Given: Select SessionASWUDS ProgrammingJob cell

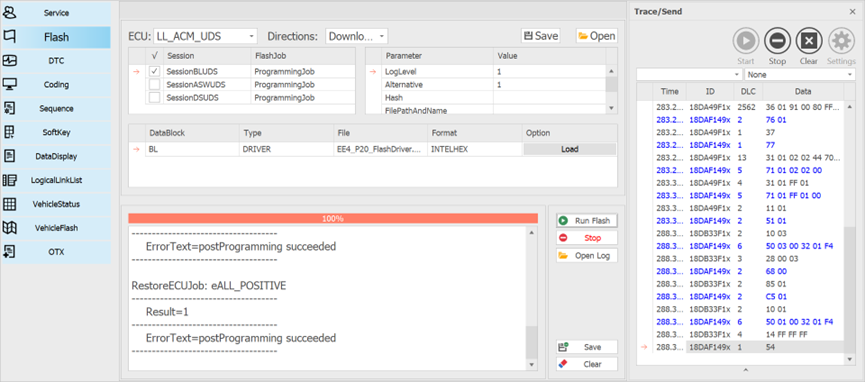Looking at the screenshot, I should 303,84.
